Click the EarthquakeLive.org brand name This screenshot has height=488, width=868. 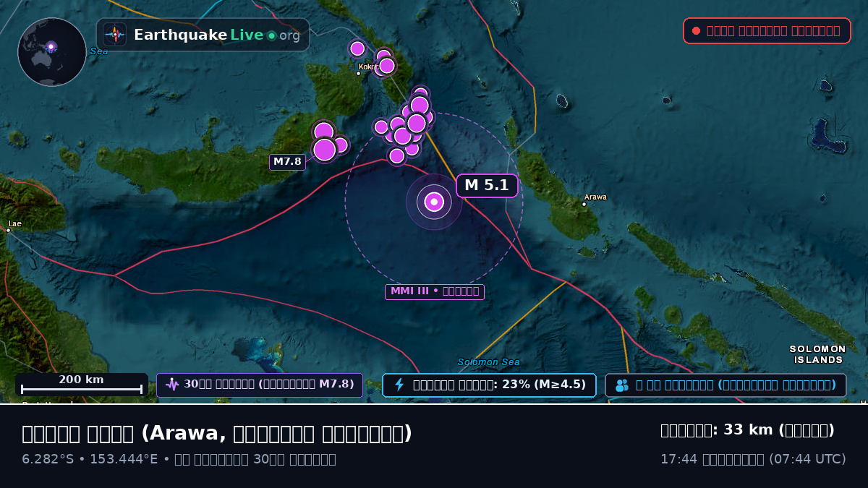click(217, 35)
